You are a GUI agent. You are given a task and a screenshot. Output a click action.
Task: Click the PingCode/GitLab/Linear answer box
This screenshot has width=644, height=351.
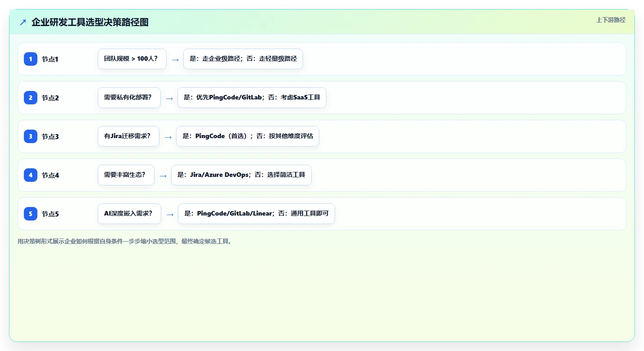click(256, 214)
